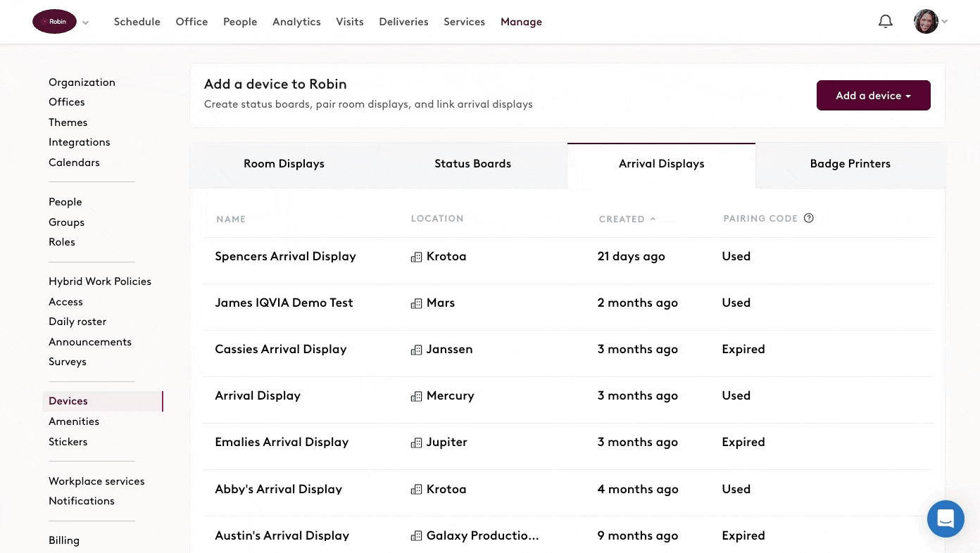The height and width of the screenshot is (553, 980).
Task: Click building icon in Spencers Arrival Display row
Action: [417, 257]
